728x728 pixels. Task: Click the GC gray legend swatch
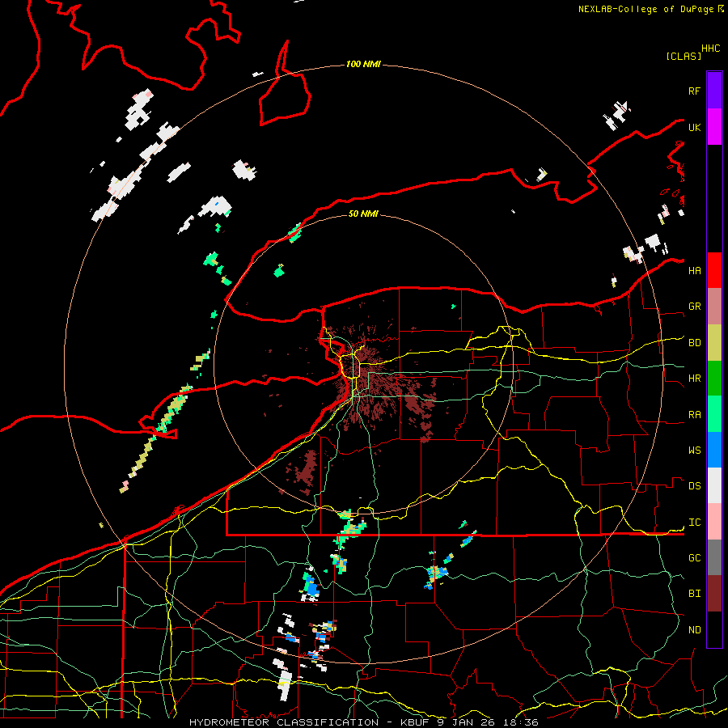click(x=714, y=557)
